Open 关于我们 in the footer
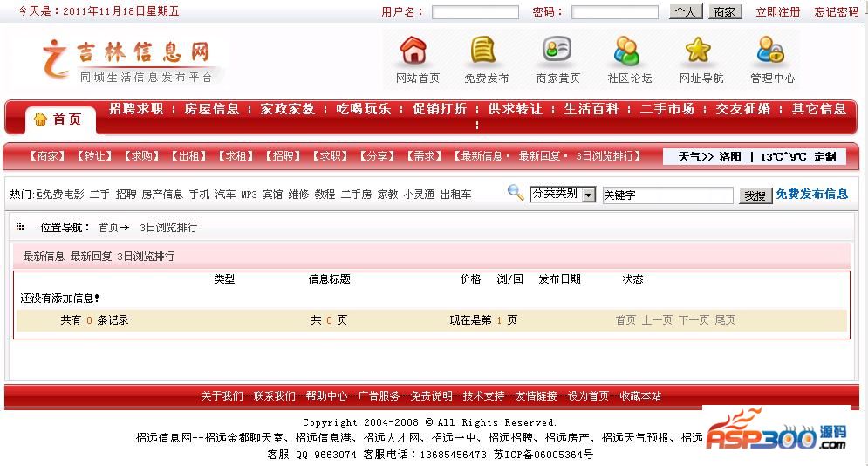Viewport: 868px width, 466px height. [x=222, y=395]
